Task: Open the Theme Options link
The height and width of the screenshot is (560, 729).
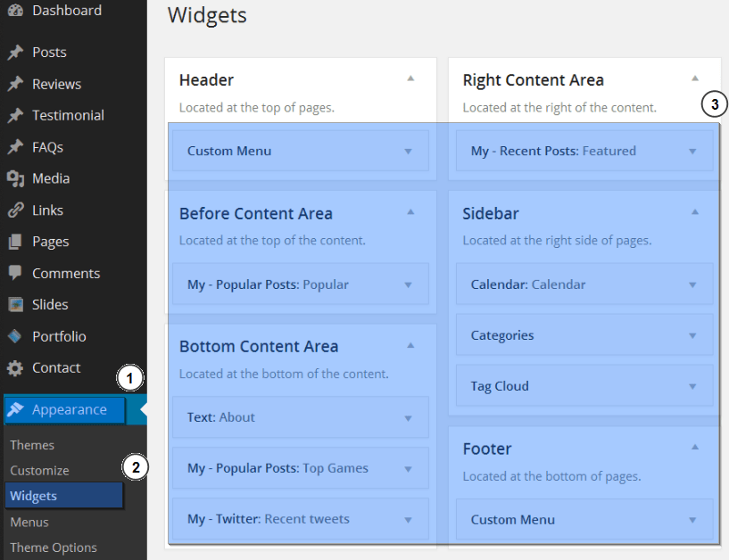Action: (x=54, y=548)
